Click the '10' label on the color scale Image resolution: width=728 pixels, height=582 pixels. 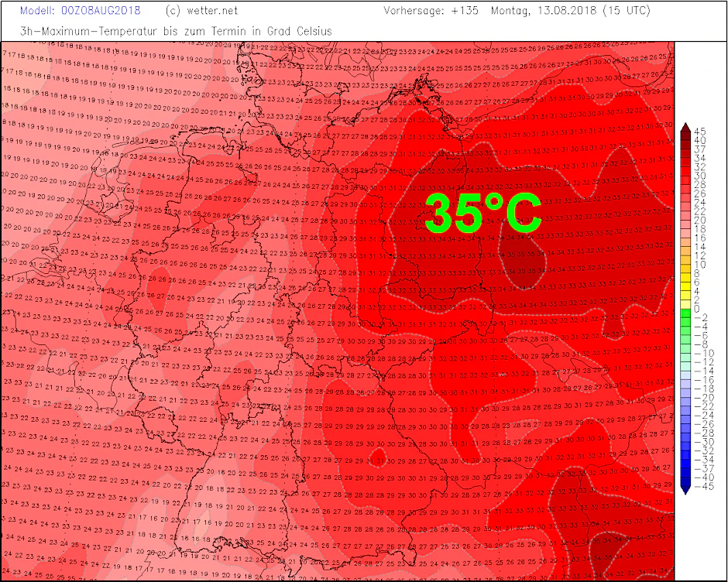(700, 265)
